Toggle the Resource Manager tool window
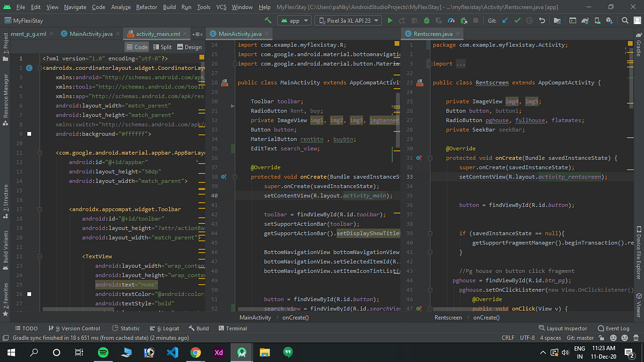The width and height of the screenshot is (644, 362). point(6,99)
